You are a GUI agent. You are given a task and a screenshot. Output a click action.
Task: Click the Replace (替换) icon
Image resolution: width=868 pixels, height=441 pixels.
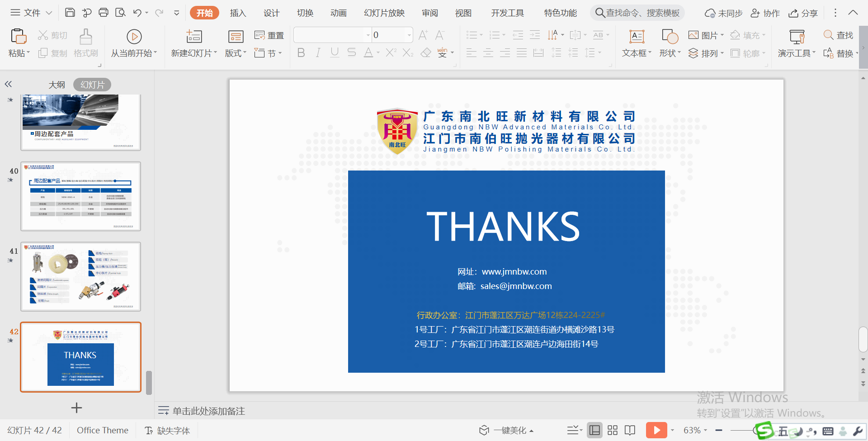pyautogui.click(x=828, y=53)
